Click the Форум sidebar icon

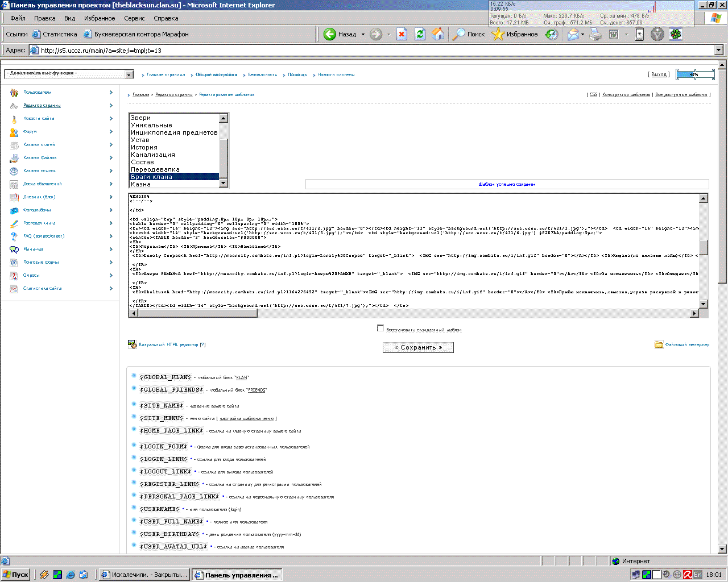14,132
